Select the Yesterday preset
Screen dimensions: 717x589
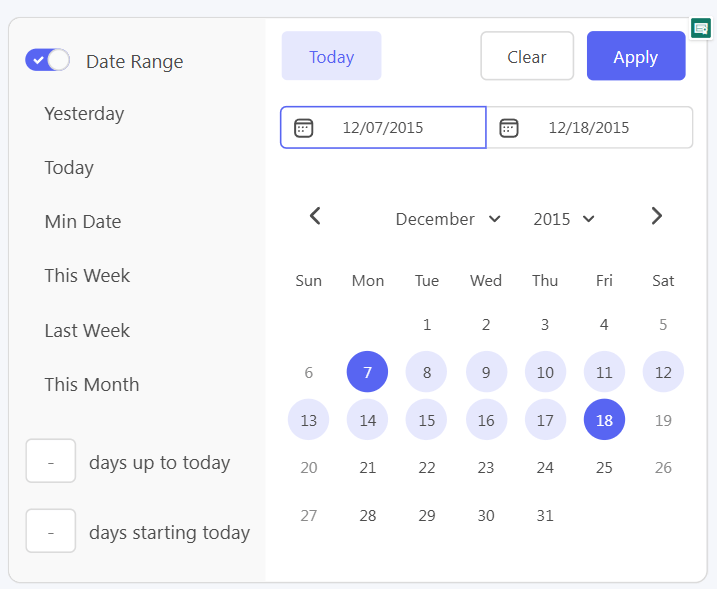(x=84, y=113)
